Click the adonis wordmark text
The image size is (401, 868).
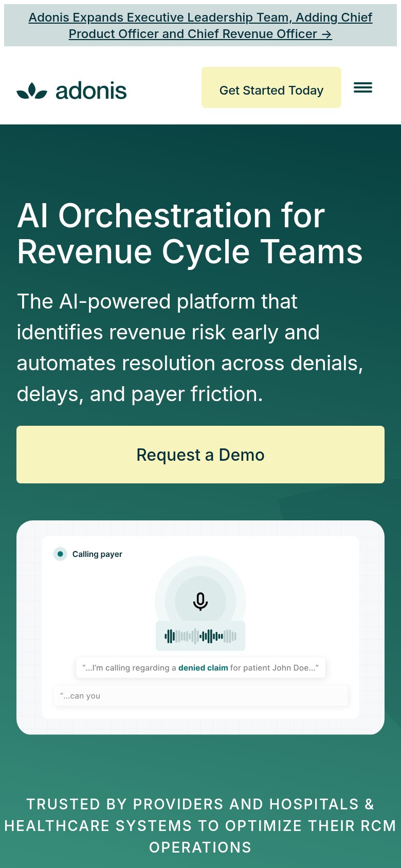(x=91, y=91)
